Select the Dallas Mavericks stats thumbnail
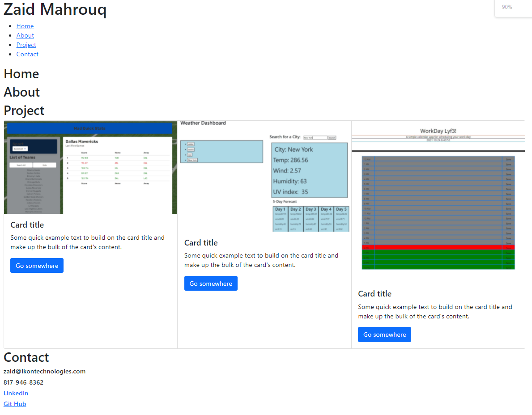 pos(90,168)
